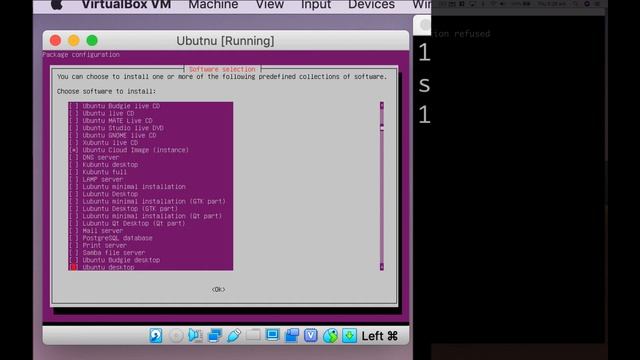Click the virtualization V chip icon
This screenshot has width=640, height=360.
pos(311,336)
